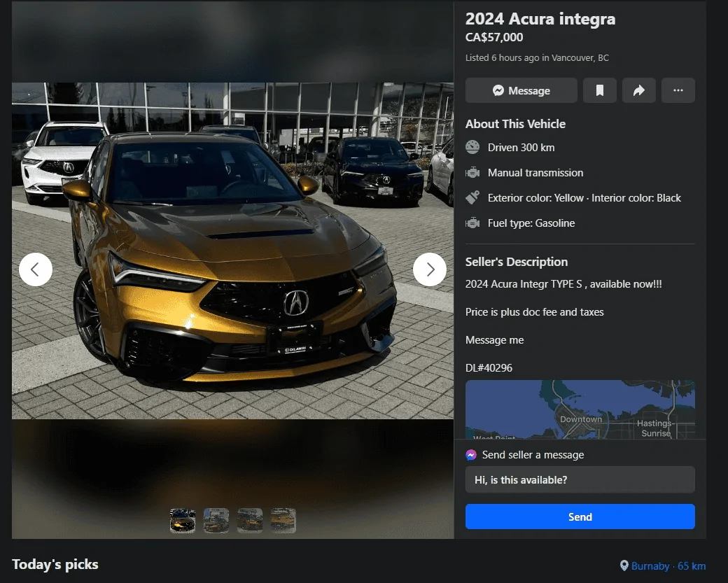Share this listing using the share arrow icon
This screenshot has width=728, height=583.
pos(638,90)
